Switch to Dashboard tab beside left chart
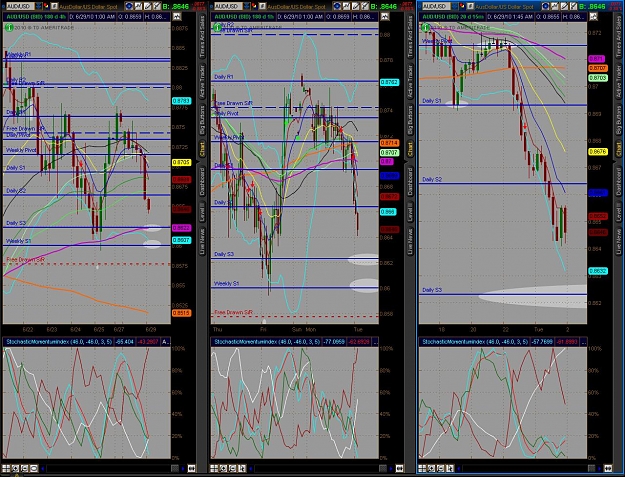 click(x=202, y=181)
